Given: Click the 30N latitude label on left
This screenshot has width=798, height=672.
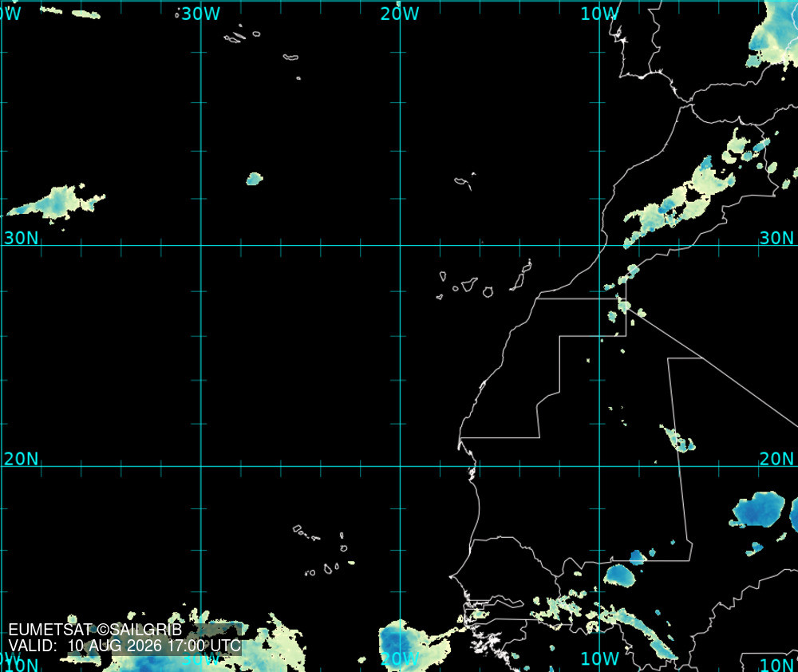Looking at the screenshot, I should (x=21, y=238).
